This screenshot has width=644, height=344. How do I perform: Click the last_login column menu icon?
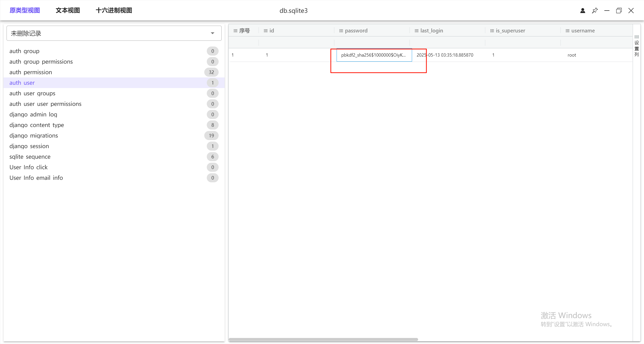[416, 31]
